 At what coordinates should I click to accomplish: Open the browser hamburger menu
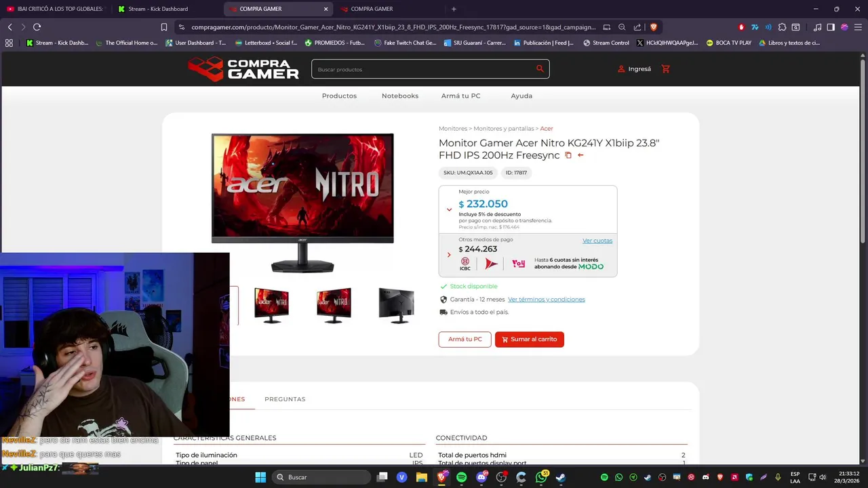858,27
